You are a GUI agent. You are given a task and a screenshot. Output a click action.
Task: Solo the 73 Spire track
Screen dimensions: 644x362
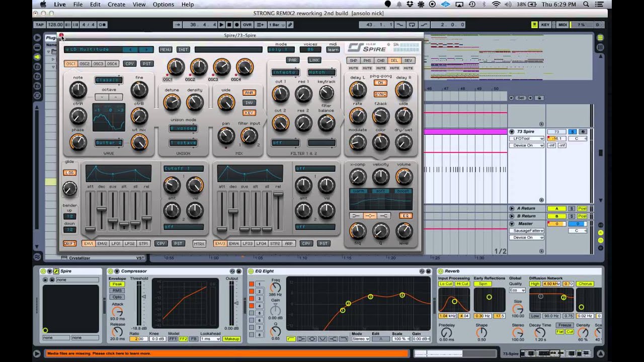572,132
